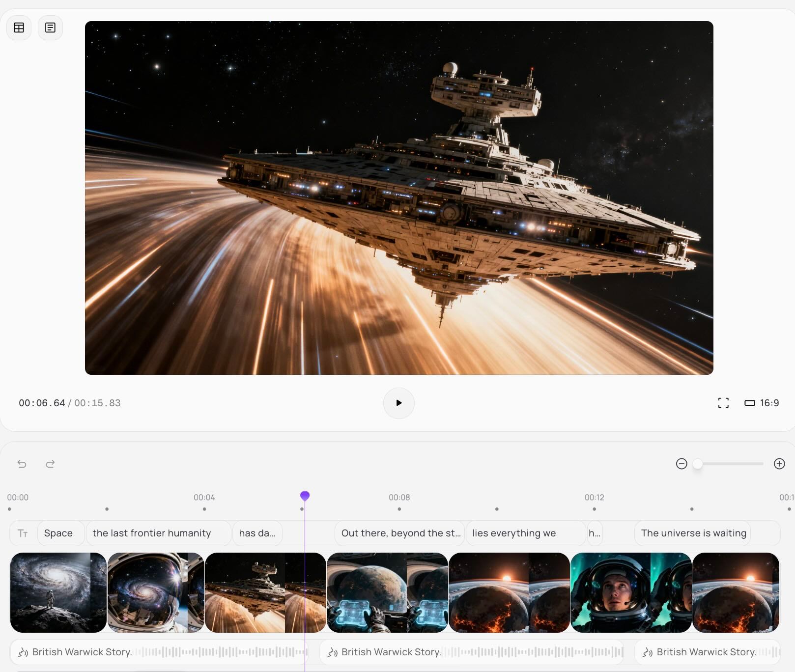Viewport: 795px width, 672px height.
Task: Select 'The universe is waiting' caption
Action: point(693,533)
